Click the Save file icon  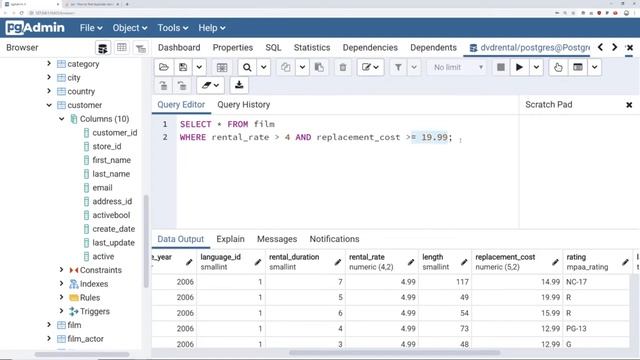(x=183, y=67)
